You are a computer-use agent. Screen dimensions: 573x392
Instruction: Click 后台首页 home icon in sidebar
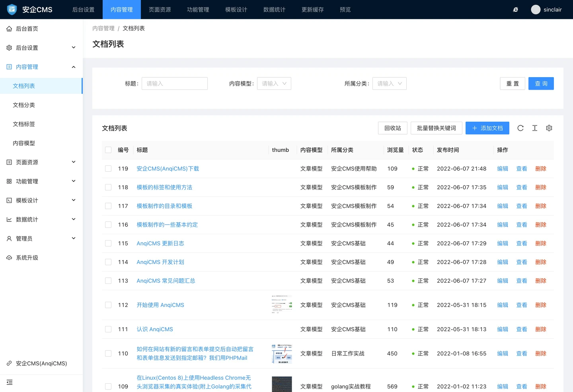pos(9,29)
